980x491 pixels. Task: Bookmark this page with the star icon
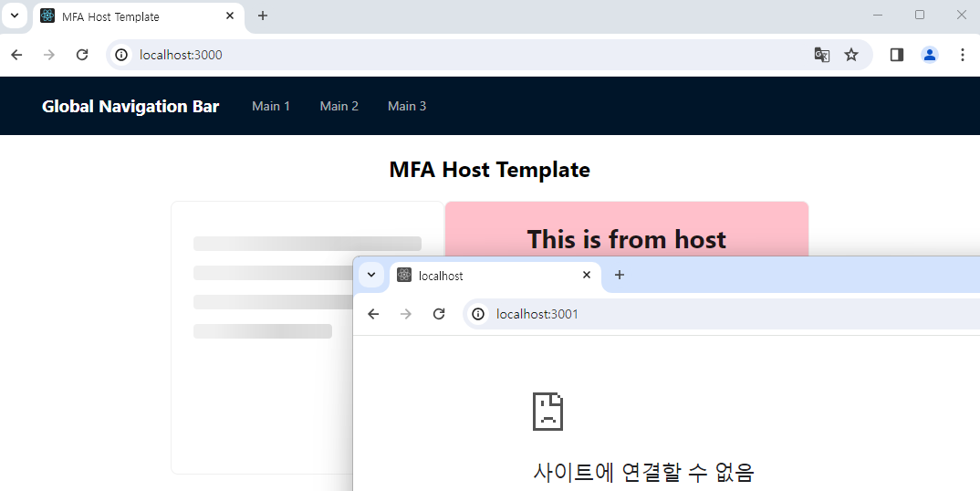[851, 55]
